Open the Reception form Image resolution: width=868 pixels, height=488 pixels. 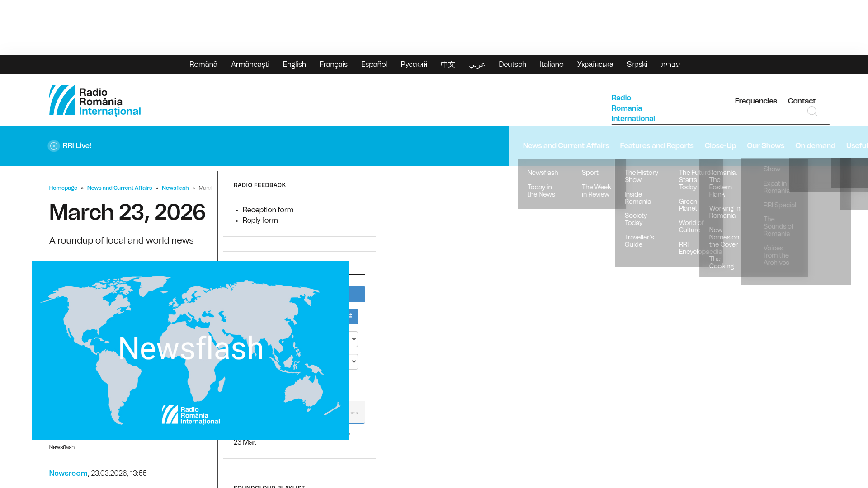tap(268, 210)
